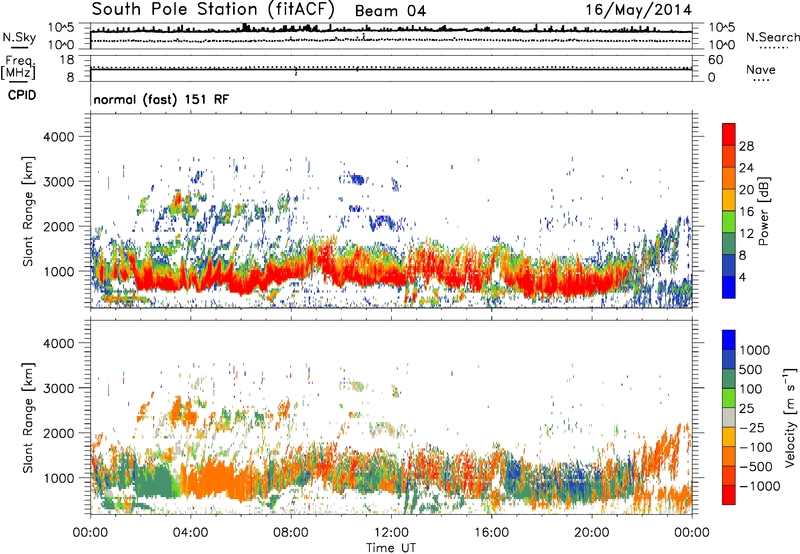The width and height of the screenshot is (800, 554).
Task: Click the '12:00' time axis label
Action: click(x=391, y=533)
